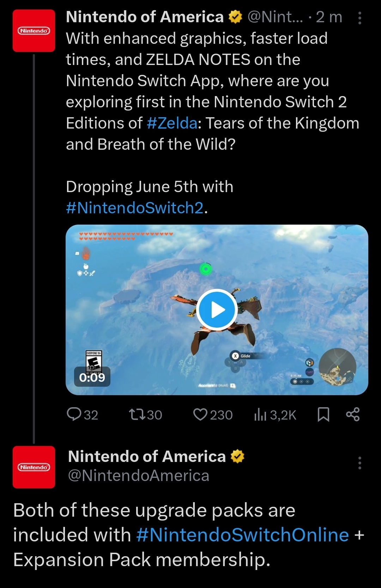Tap the #NintendoSwitch2 hashtag
The image size is (381, 588).
[x=135, y=208]
